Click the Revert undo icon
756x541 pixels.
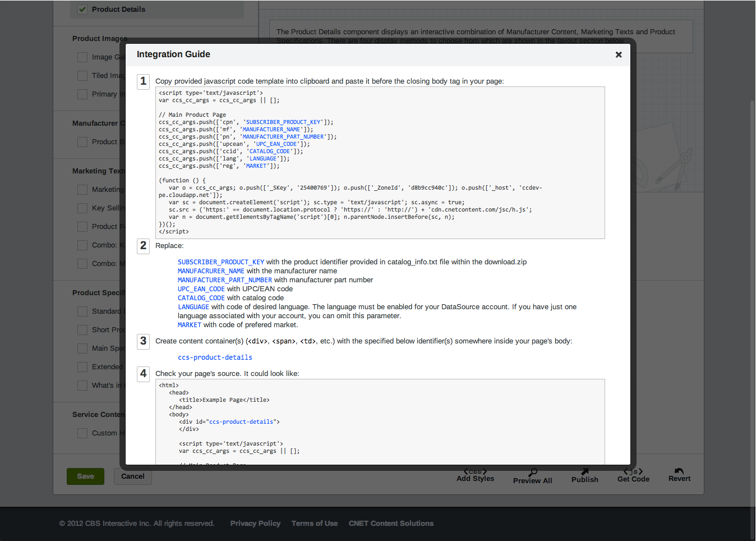tap(679, 471)
